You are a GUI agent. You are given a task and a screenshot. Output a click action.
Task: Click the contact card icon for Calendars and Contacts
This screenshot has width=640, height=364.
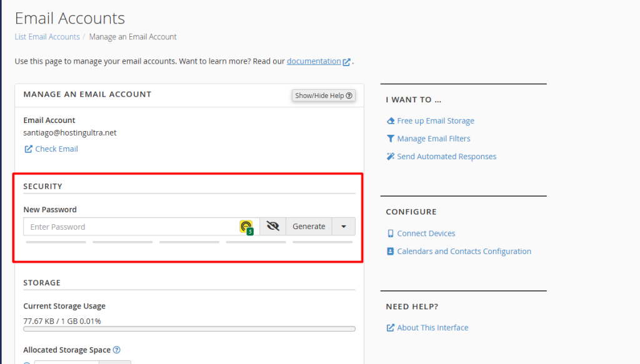[391, 252]
